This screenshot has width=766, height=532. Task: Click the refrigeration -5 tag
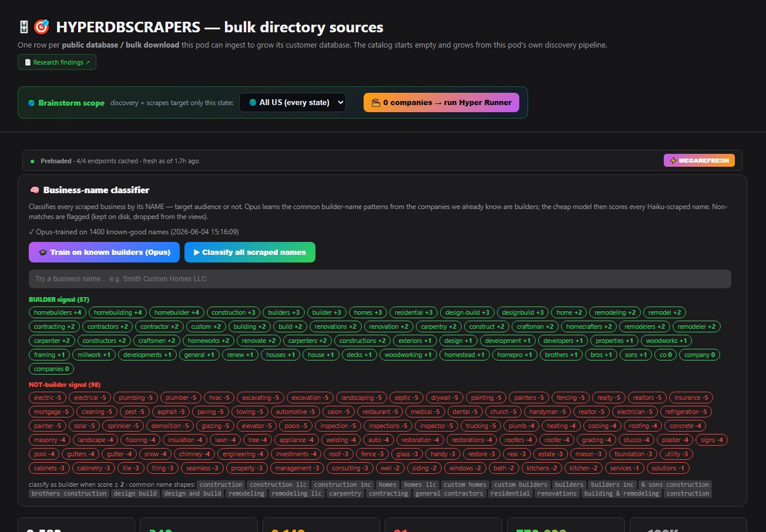pos(686,412)
